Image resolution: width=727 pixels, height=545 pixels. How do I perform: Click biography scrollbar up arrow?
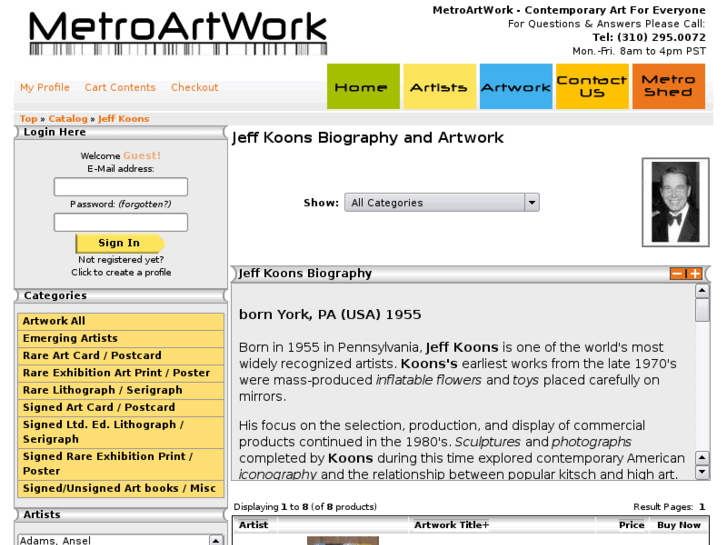pos(702,291)
